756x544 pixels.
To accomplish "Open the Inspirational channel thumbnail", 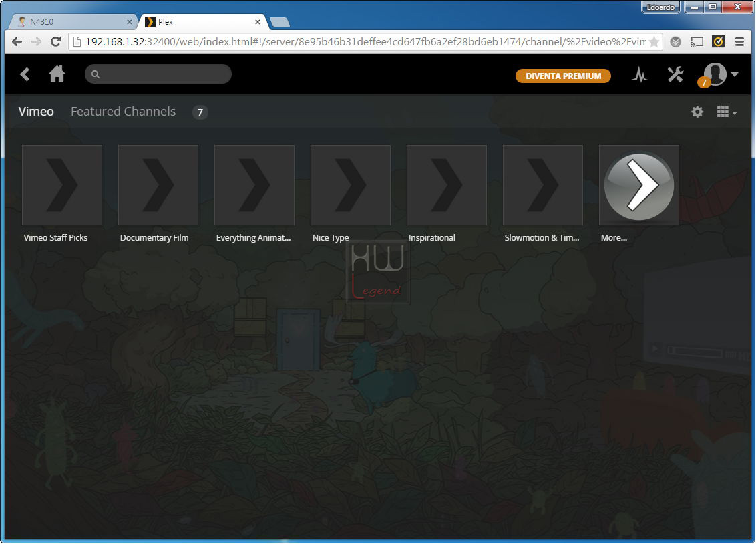I will tap(447, 185).
